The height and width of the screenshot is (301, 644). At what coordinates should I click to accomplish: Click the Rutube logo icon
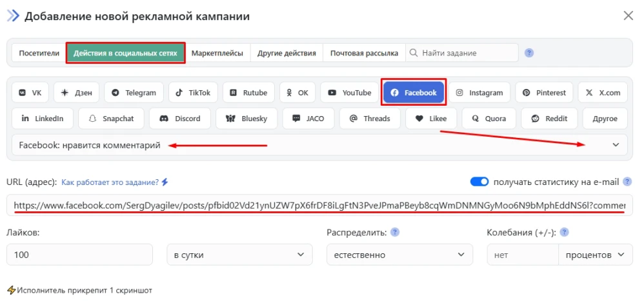(x=234, y=93)
